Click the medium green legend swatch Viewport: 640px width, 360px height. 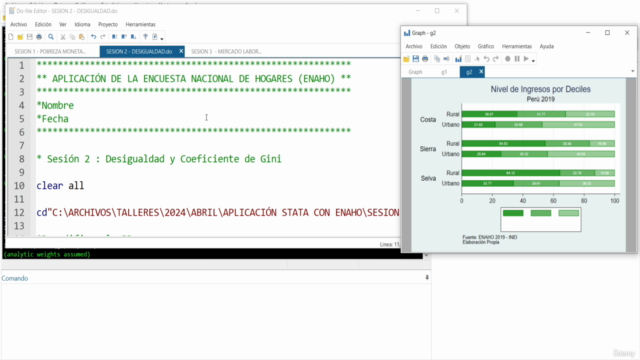point(541,213)
